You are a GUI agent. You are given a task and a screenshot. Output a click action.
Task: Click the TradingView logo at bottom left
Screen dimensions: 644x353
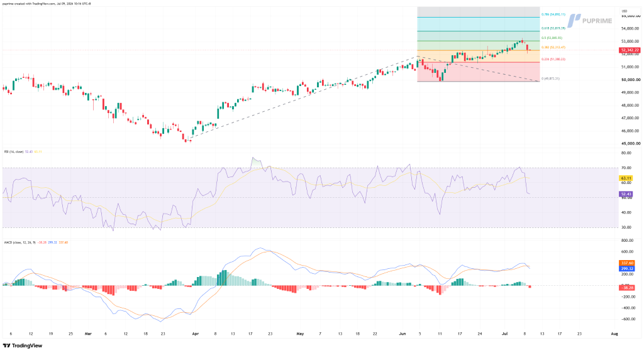23,345
